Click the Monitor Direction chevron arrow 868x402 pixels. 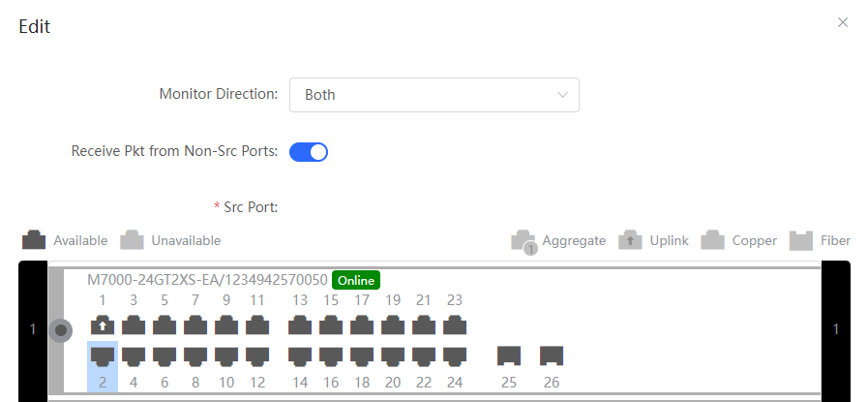tap(562, 95)
